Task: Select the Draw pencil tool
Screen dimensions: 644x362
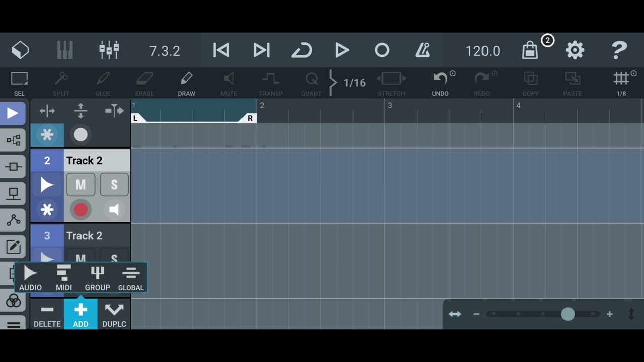Action: click(186, 83)
